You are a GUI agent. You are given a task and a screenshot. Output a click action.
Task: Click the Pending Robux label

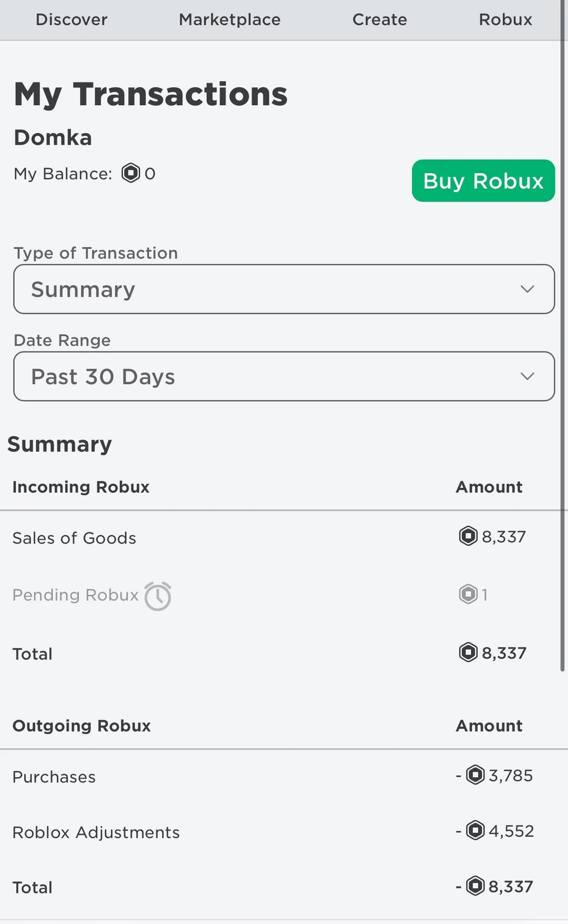click(x=75, y=595)
